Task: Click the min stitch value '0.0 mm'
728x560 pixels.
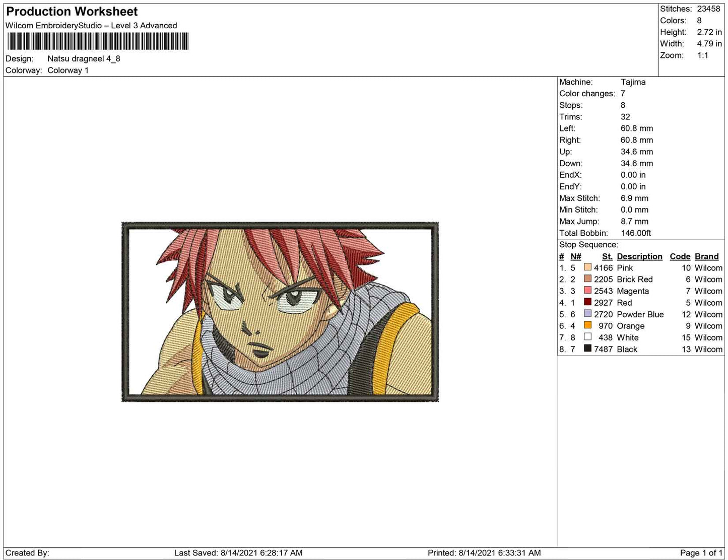Action: (634, 209)
